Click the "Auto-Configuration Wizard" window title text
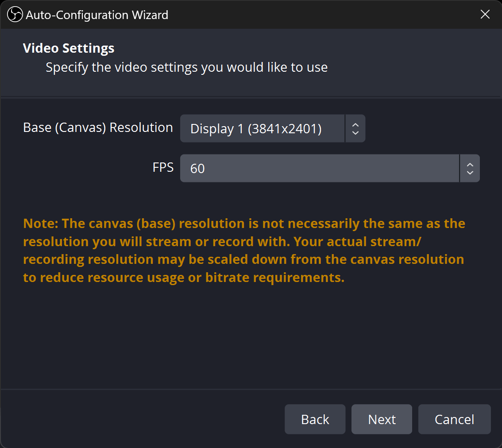The image size is (502, 448). 97,15
